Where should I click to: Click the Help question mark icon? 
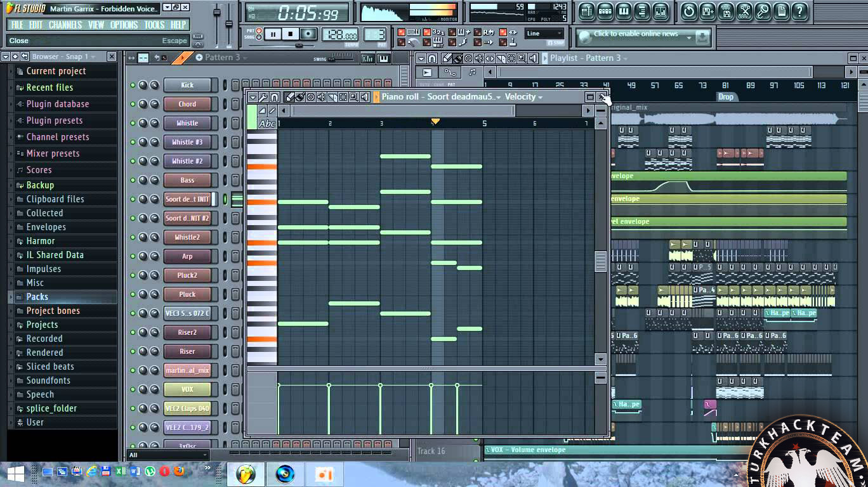coord(800,11)
